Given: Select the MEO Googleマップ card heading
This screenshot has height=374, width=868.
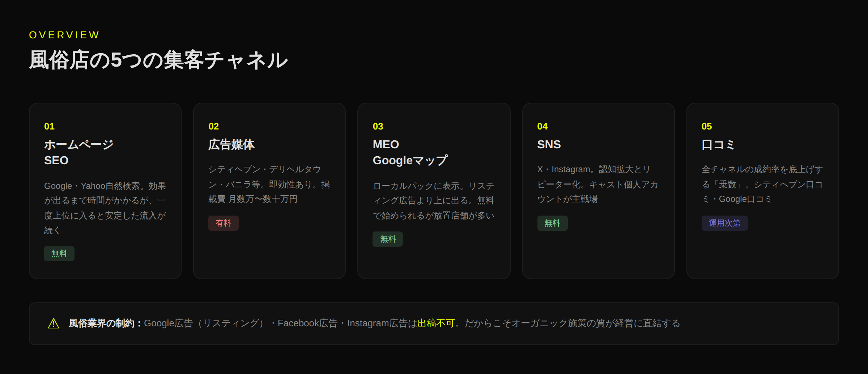Looking at the screenshot, I should 410,152.
